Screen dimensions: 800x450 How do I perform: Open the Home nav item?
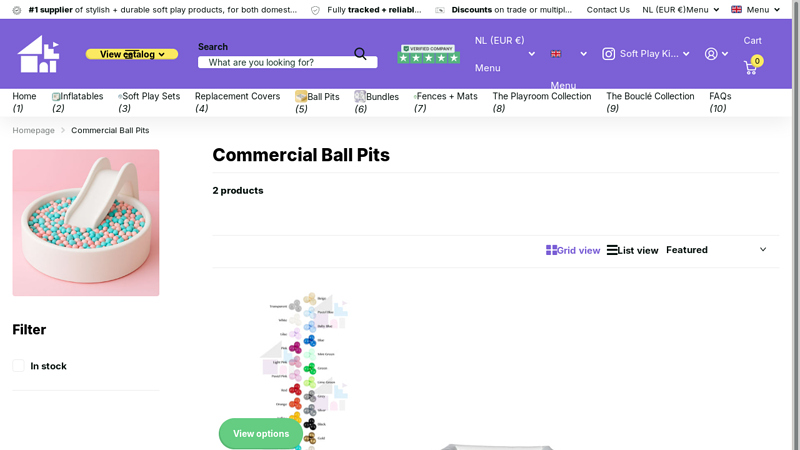click(24, 102)
